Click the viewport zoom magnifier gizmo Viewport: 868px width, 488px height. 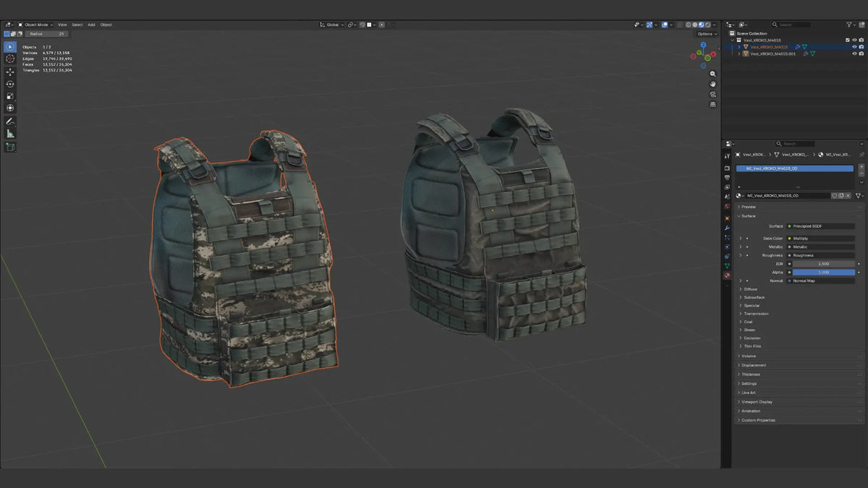click(712, 74)
